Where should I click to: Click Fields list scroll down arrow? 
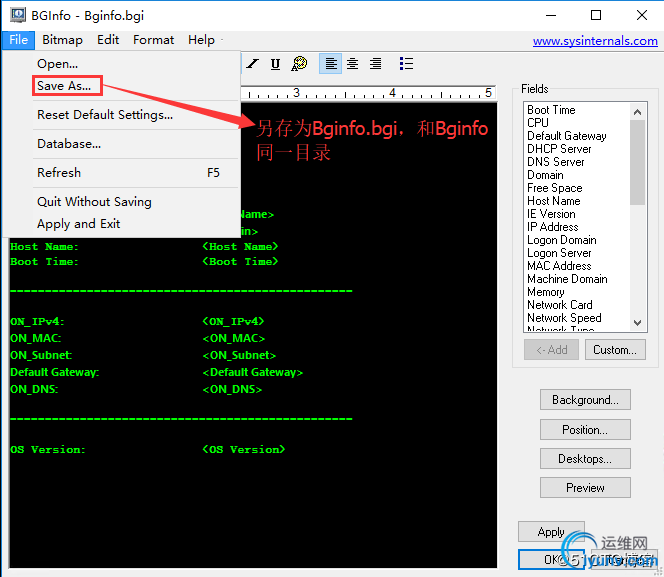click(637, 323)
